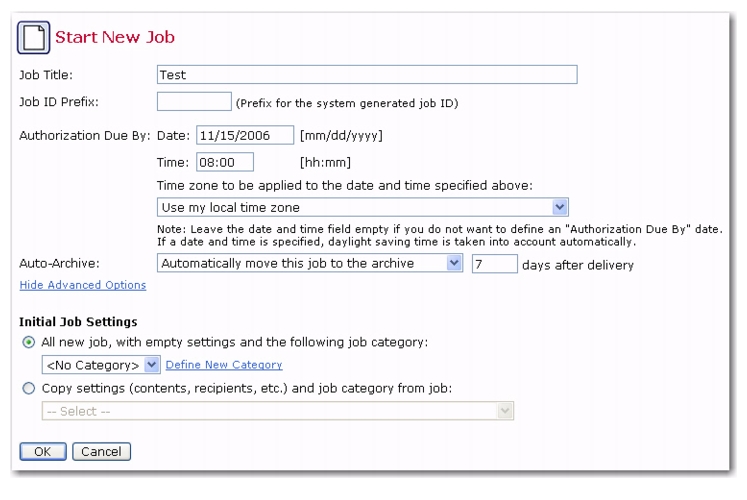This screenshot has width=747, height=500.
Task: Click the [hh:mm] format hint
Action: click(x=325, y=162)
